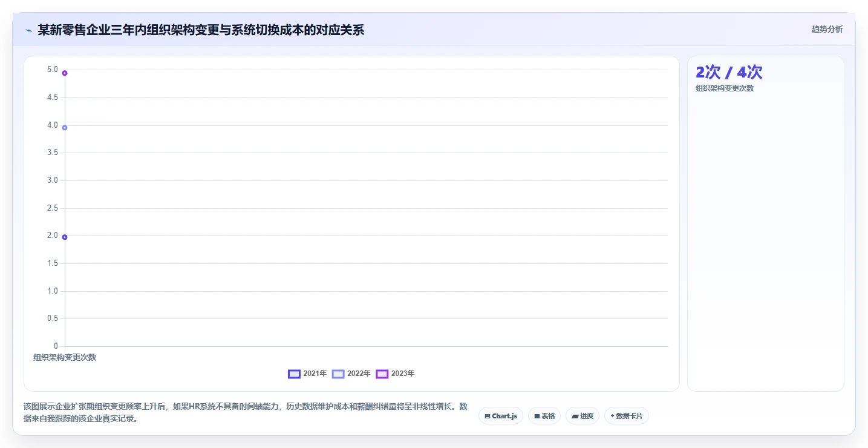Click the 组织架构变更次数 label under the statistic
This screenshot has height=448, width=868.
725,88
